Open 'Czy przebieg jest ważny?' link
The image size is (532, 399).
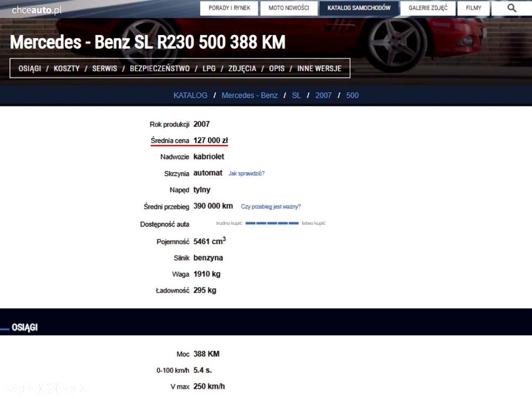271,206
